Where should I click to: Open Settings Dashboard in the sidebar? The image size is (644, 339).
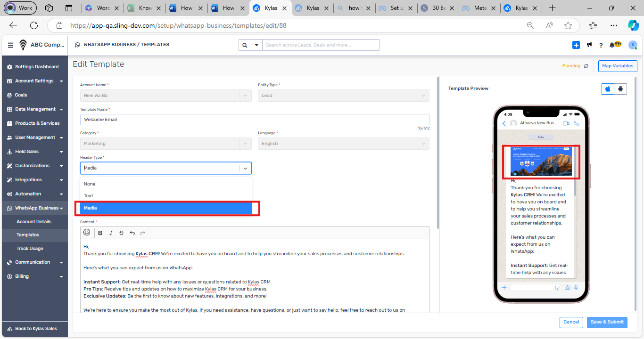click(34, 67)
